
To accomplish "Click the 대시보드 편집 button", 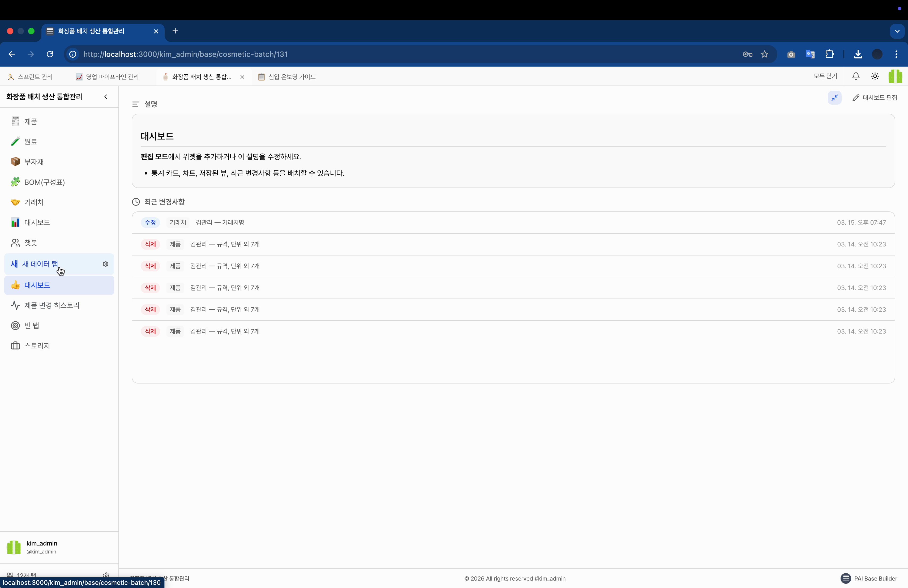I will pyautogui.click(x=875, y=98).
